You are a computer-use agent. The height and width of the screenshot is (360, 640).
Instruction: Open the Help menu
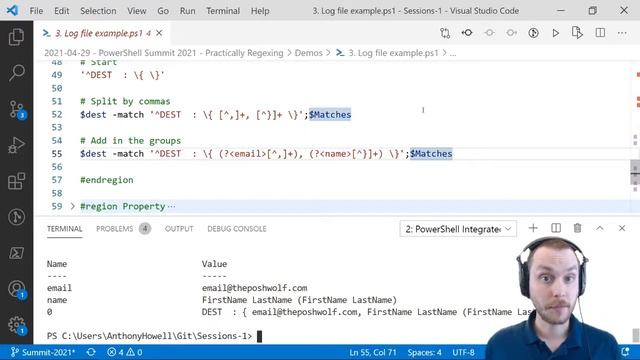tap(260, 11)
